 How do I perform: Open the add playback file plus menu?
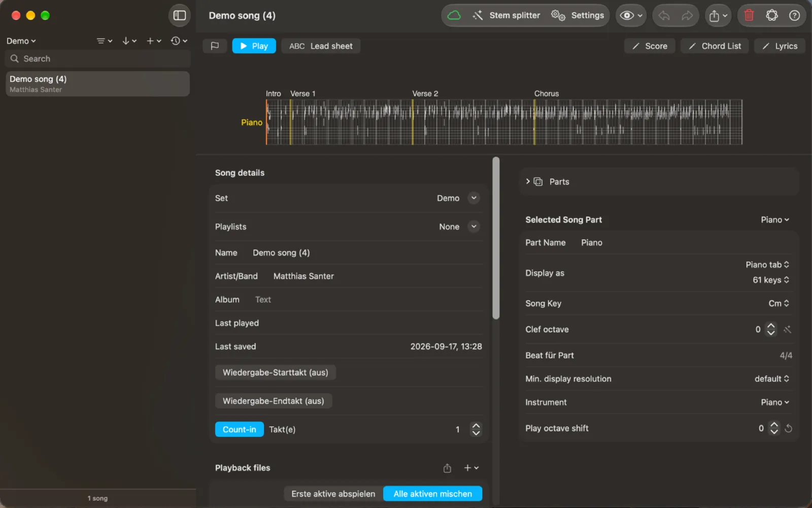point(471,468)
